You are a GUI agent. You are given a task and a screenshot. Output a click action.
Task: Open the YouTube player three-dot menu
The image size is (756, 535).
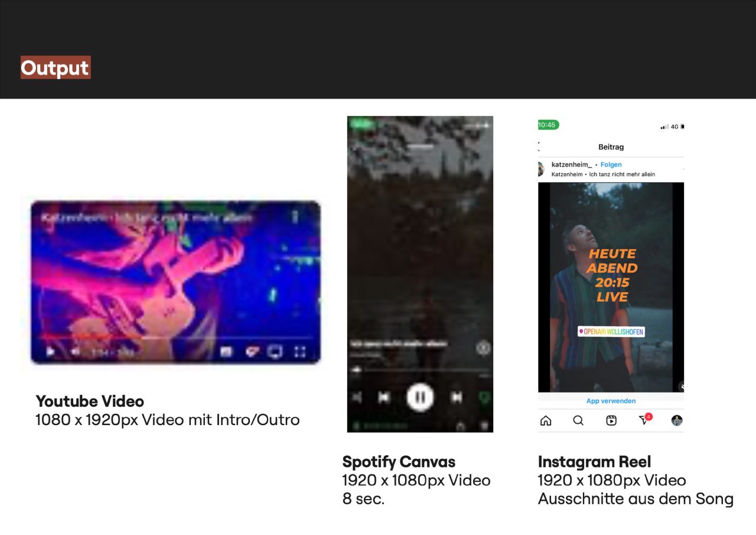[x=295, y=217]
